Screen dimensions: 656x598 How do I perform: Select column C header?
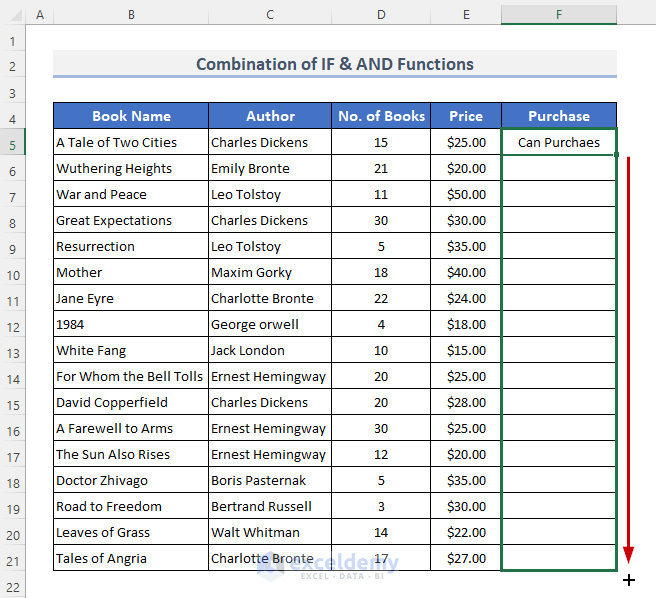pyautogui.click(x=270, y=15)
